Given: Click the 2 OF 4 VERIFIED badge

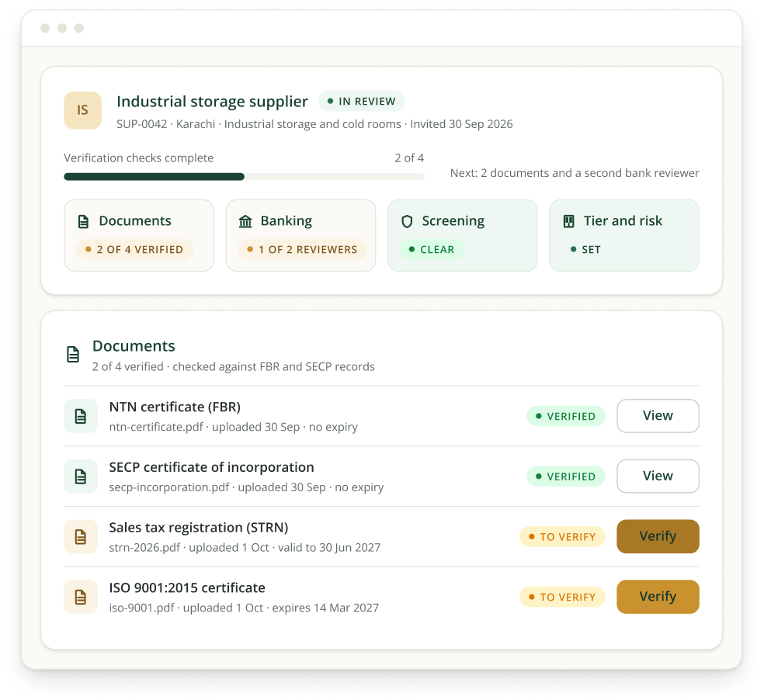Looking at the screenshot, I should (135, 249).
